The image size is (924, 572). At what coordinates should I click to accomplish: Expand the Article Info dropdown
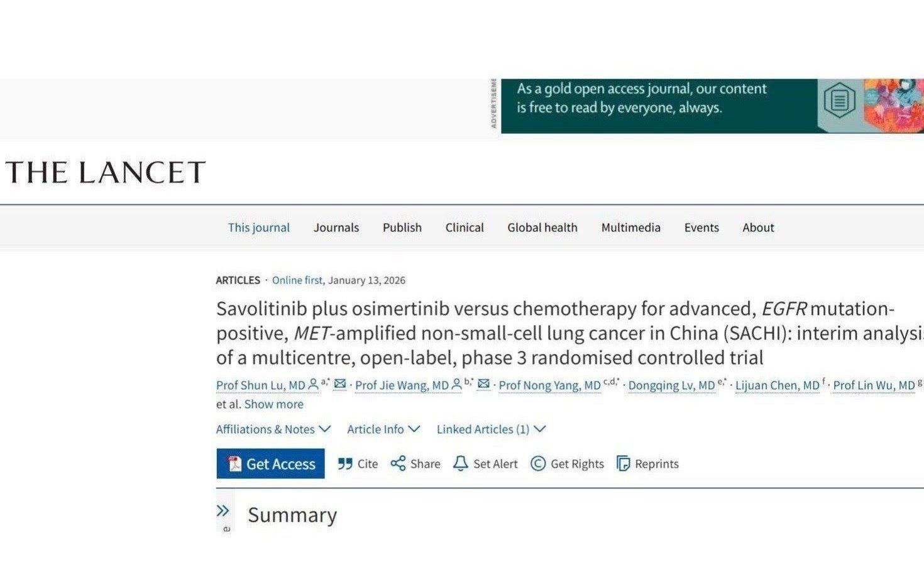coord(383,429)
